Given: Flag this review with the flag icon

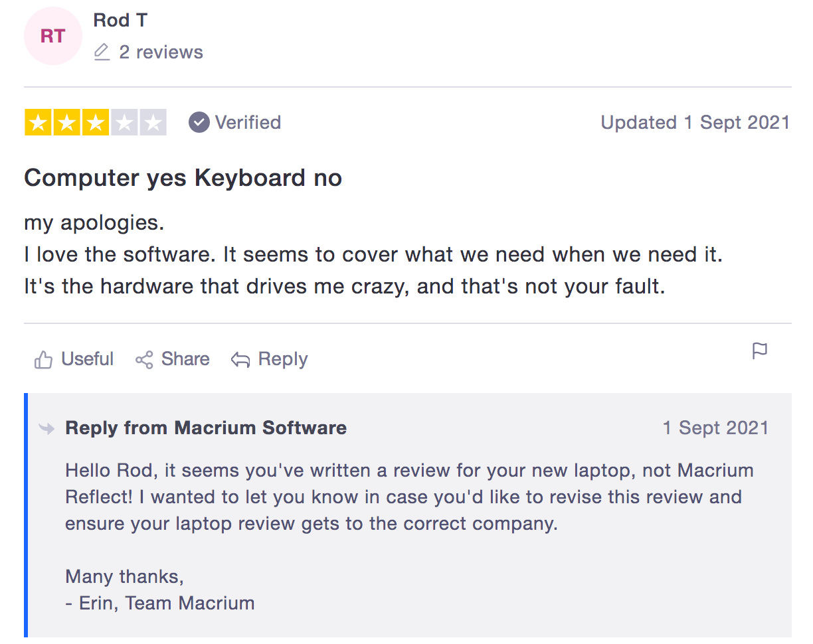Looking at the screenshot, I should (x=760, y=351).
